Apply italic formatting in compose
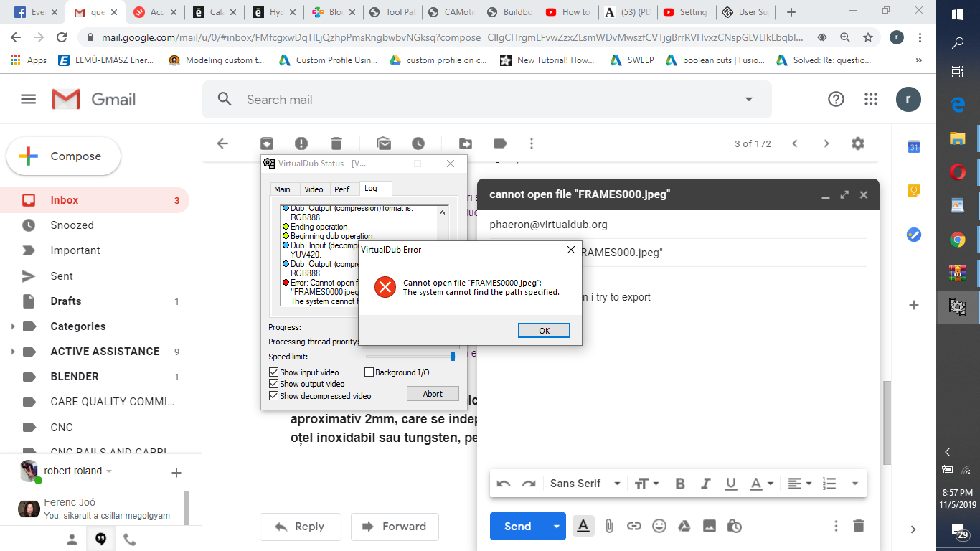The height and width of the screenshot is (551, 980). [x=706, y=484]
